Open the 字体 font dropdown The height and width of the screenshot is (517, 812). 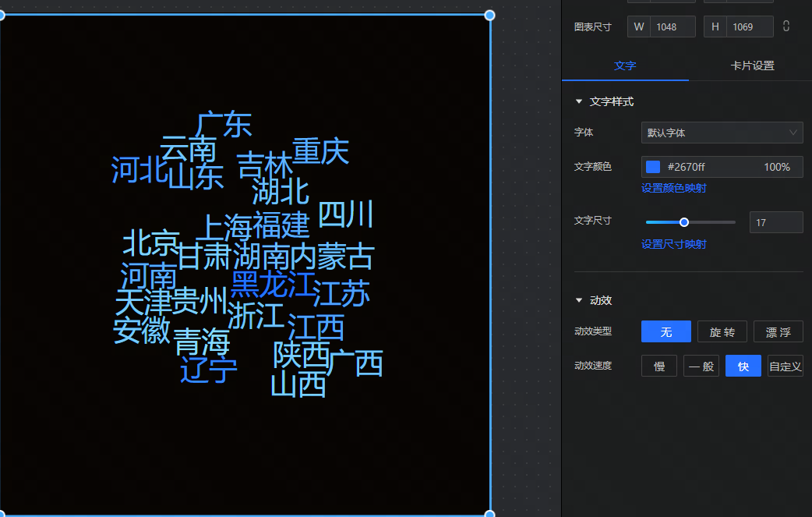click(722, 133)
